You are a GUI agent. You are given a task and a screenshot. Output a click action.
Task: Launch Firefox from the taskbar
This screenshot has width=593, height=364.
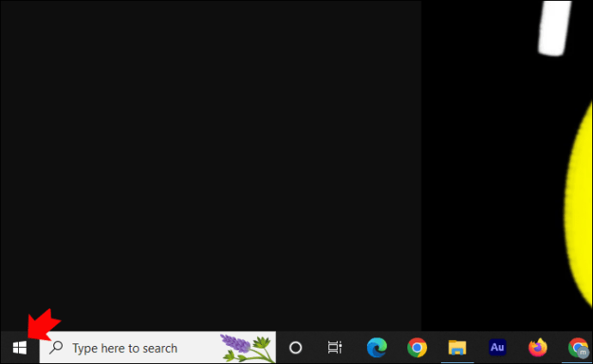(x=537, y=348)
